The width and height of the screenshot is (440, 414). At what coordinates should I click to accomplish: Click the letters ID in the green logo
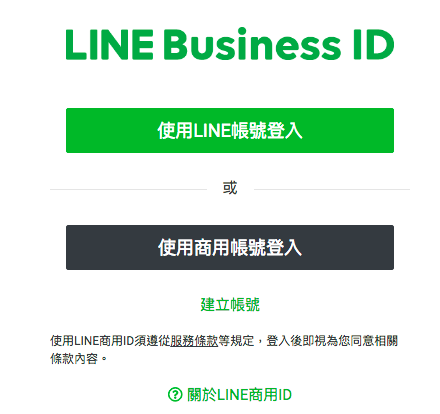374,44
